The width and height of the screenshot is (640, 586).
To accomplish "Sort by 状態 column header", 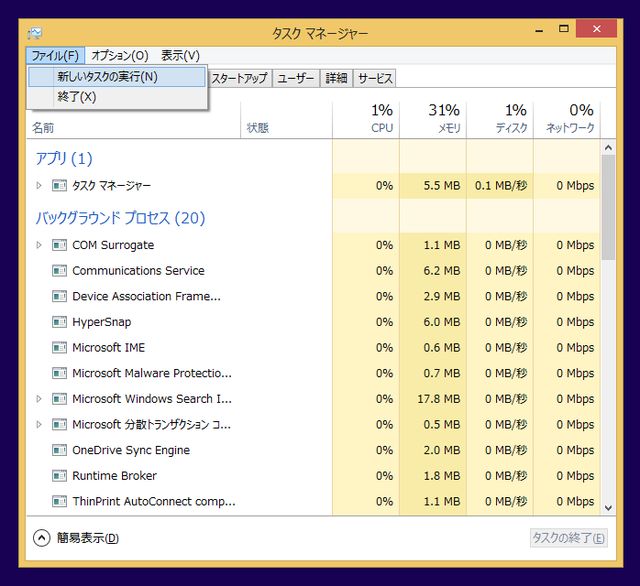I will (x=286, y=120).
